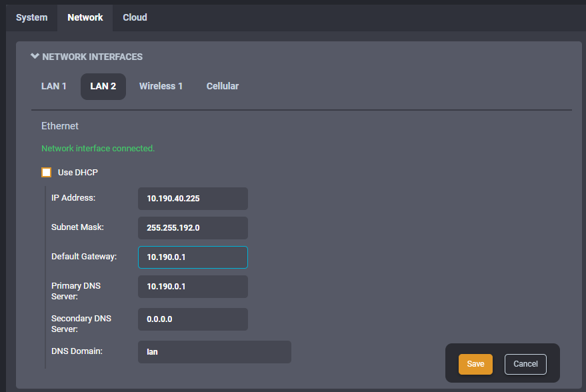Focus the Default Gateway field
Image resolution: width=586 pixels, height=392 pixels.
tap(193, 257)
